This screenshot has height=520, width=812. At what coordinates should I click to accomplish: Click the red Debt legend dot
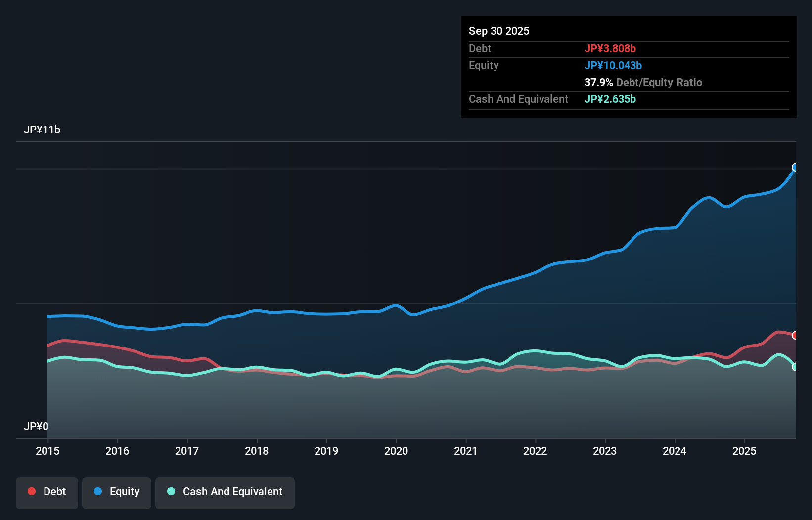(x=31, y=491)
